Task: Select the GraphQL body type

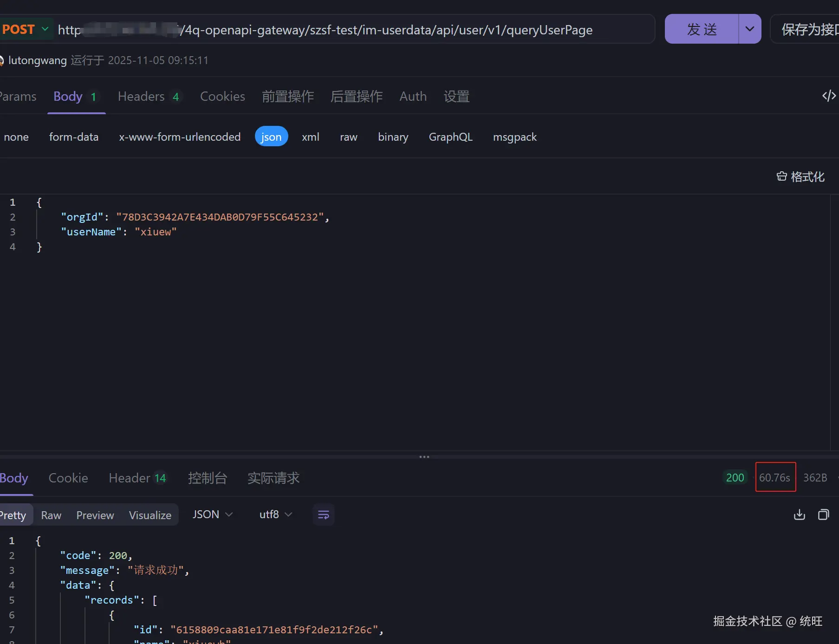Action: pos(451,137)
